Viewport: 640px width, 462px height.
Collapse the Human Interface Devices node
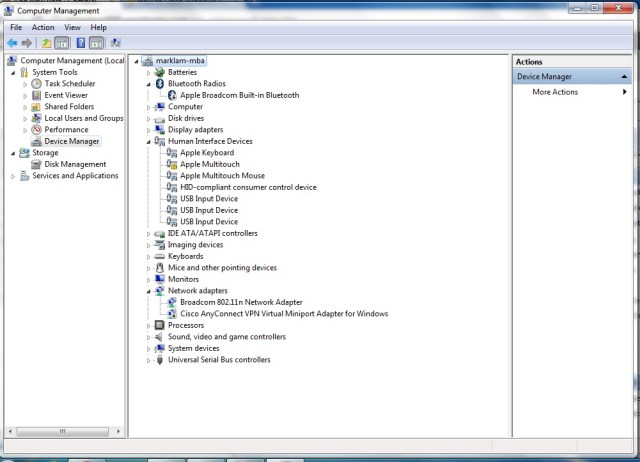point(149,142)
